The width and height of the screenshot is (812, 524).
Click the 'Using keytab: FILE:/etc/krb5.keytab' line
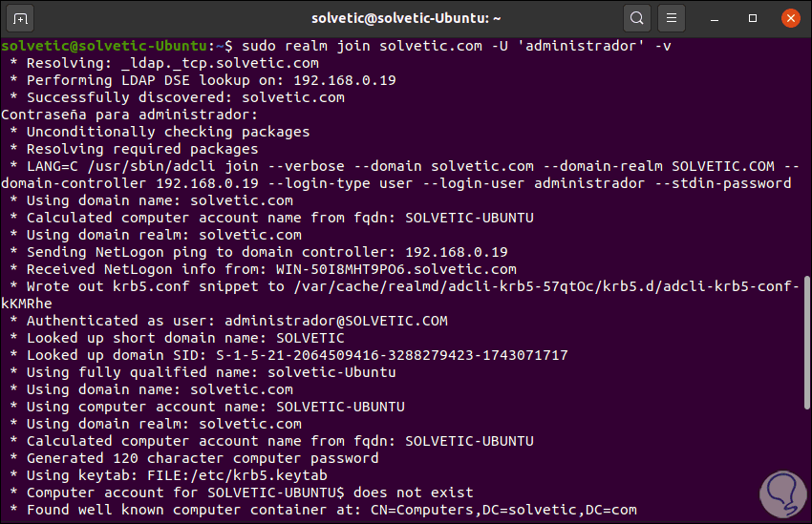(177, 475)
